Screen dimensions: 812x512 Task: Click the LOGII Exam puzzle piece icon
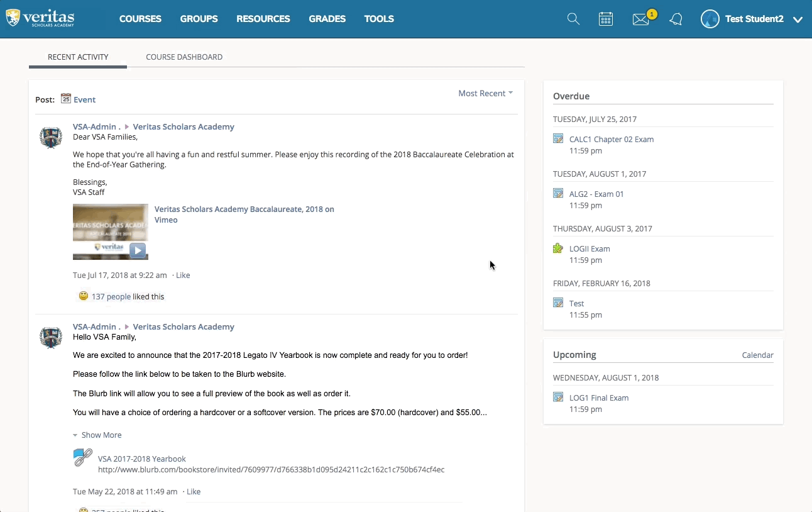558,248
